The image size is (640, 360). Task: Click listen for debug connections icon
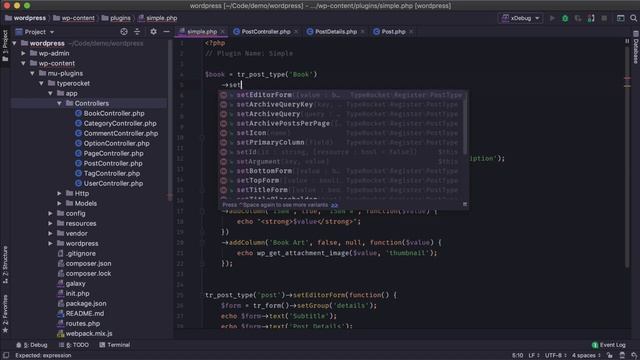(x=591, y=18)
